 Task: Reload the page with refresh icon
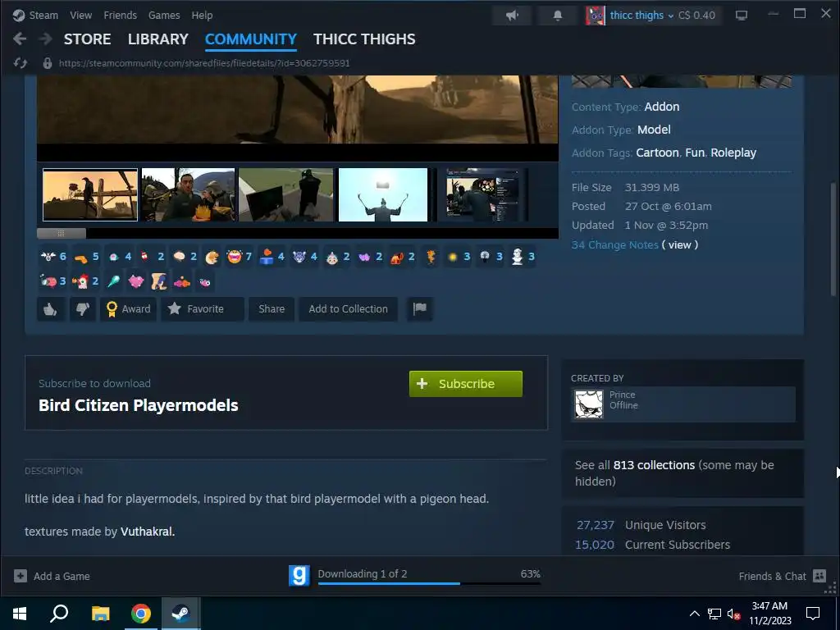[21, 63]
